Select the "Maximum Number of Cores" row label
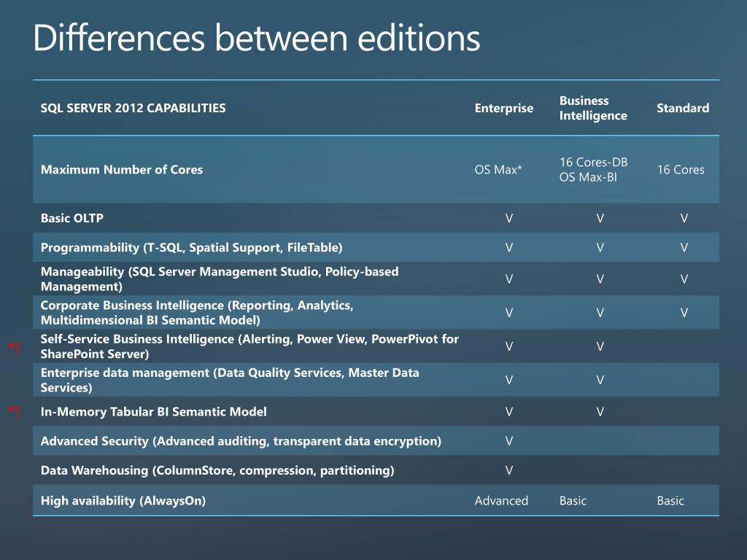 [122, 169]
